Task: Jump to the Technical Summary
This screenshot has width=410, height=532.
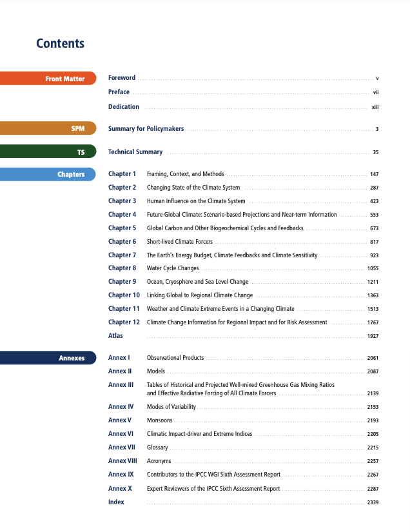Action: [135, 152]
